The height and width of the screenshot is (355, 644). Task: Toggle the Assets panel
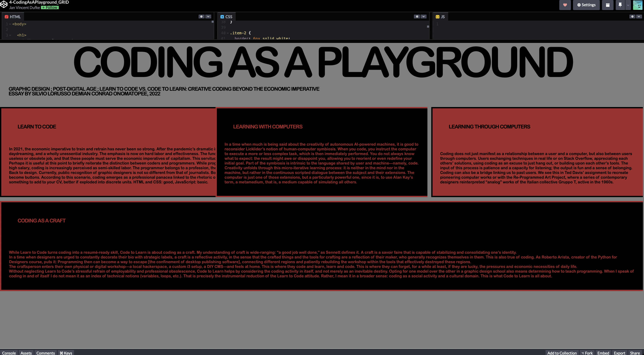[26, 353]
